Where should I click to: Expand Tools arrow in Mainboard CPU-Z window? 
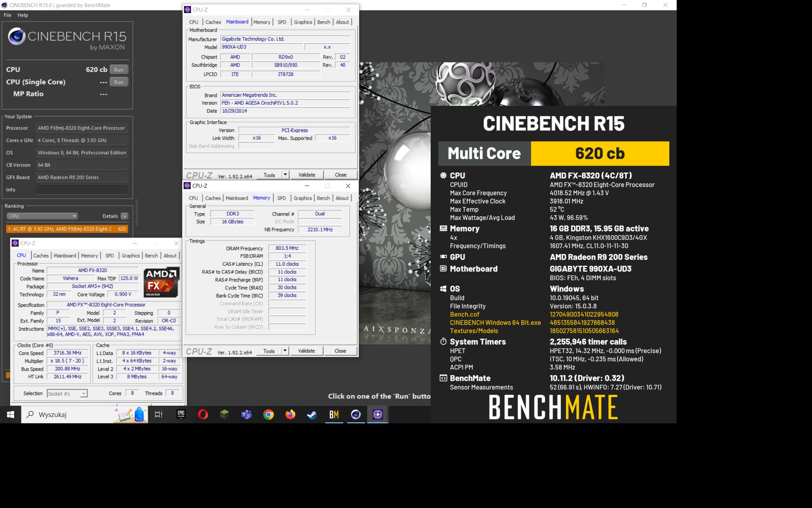(285, 175)
